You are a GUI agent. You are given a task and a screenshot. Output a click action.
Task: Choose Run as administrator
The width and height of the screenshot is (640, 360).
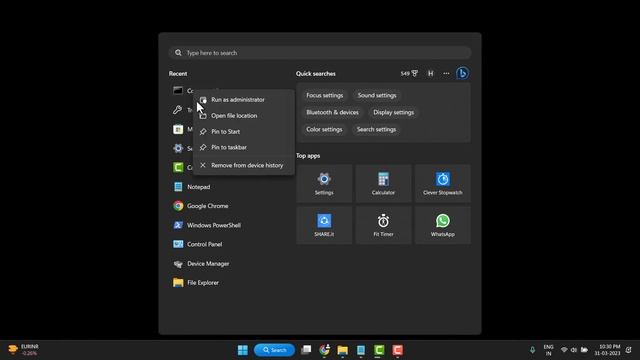tap(244, 100)
